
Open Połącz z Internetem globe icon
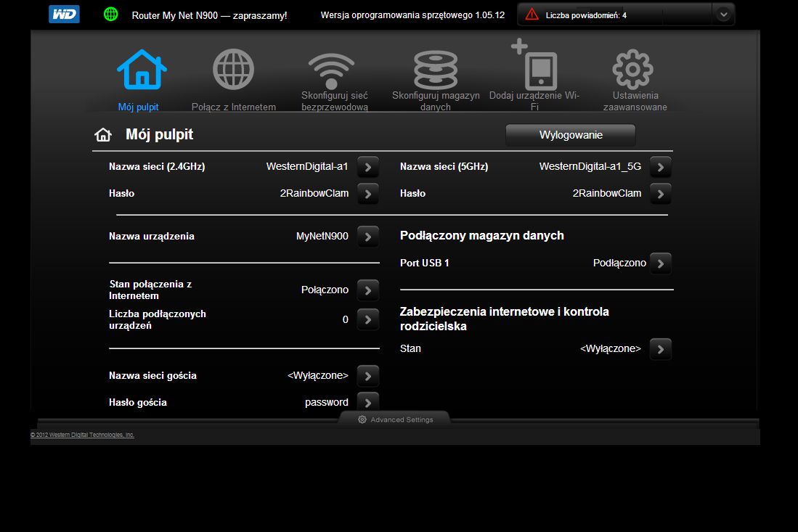233,69
